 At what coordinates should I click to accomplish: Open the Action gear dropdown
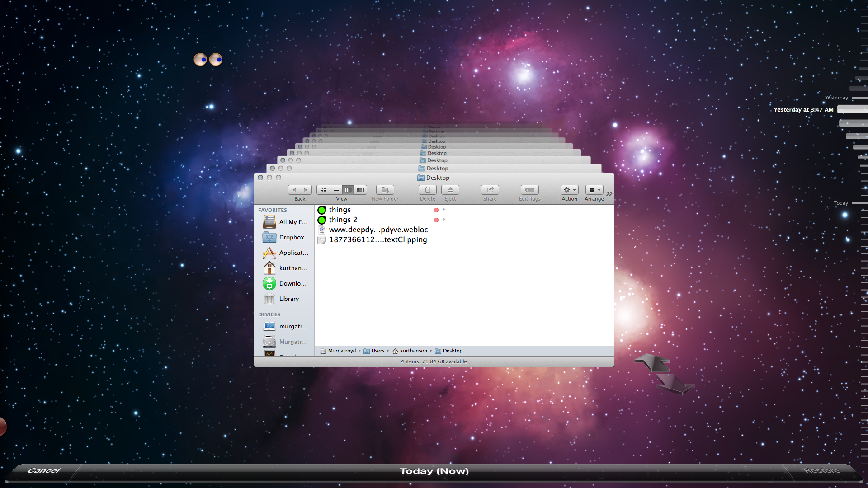pyautogui.click(x=569, y=190)
